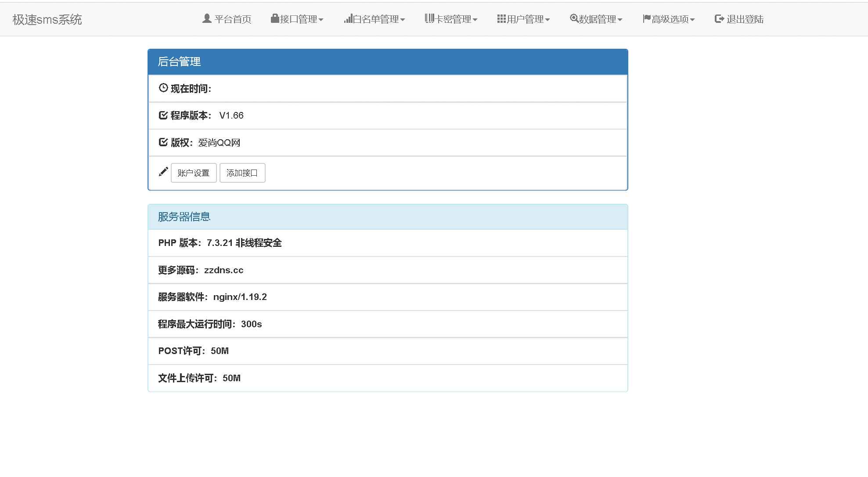This screenshot has height=477, width=868.
Task: Expand the 用户管理 dropdown caret
Action: [x=547, y=20]
